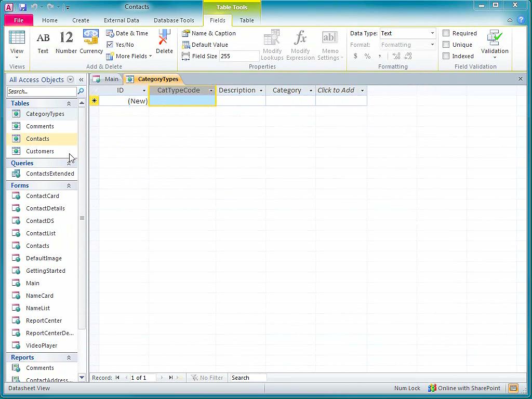Switch to the Table ribbon tab
This screenshot has width=532, height=399.
(247, 20)
